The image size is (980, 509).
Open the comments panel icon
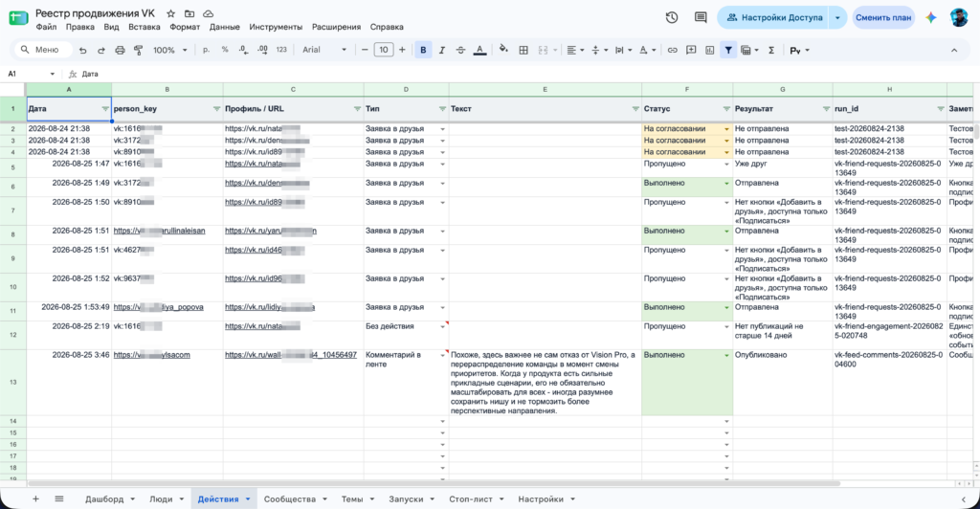tap(701, 17)
